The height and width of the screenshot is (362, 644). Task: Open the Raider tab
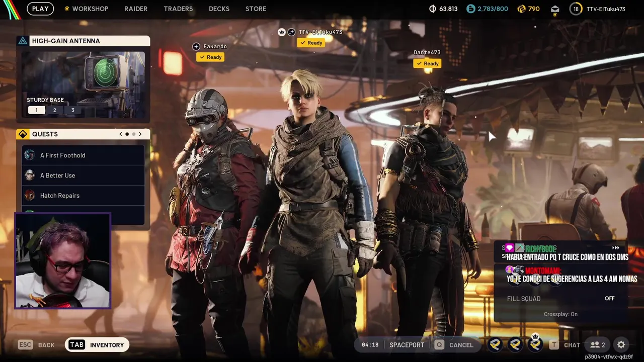click(x=136, y=9)
